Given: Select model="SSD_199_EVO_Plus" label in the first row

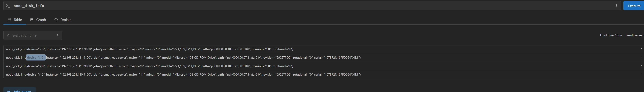Looking at the screenshot, I should pyautogui.click(x=180, y=49).
